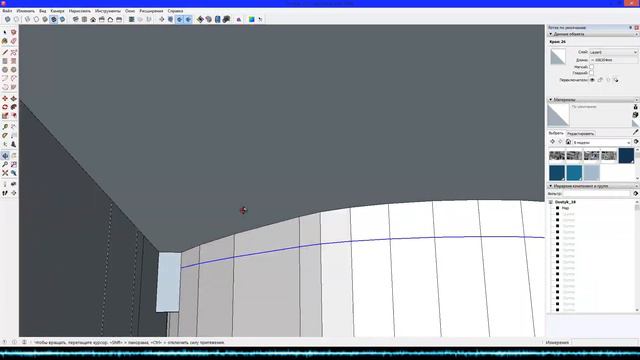The height and width of the screenshot is (360, 640).
Task: Activate the Orbit camera tool
Action: click(x=5, y=156)
